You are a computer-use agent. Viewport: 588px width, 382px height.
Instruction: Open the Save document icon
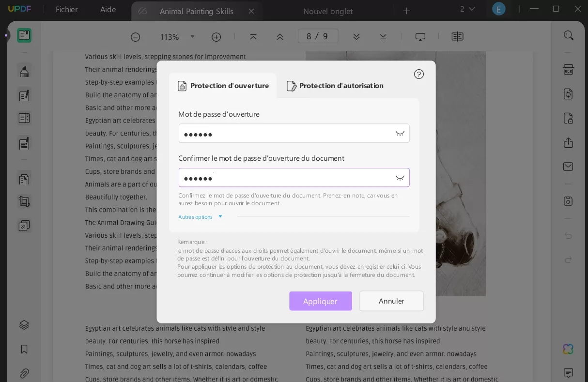click(x=568, y=201)
